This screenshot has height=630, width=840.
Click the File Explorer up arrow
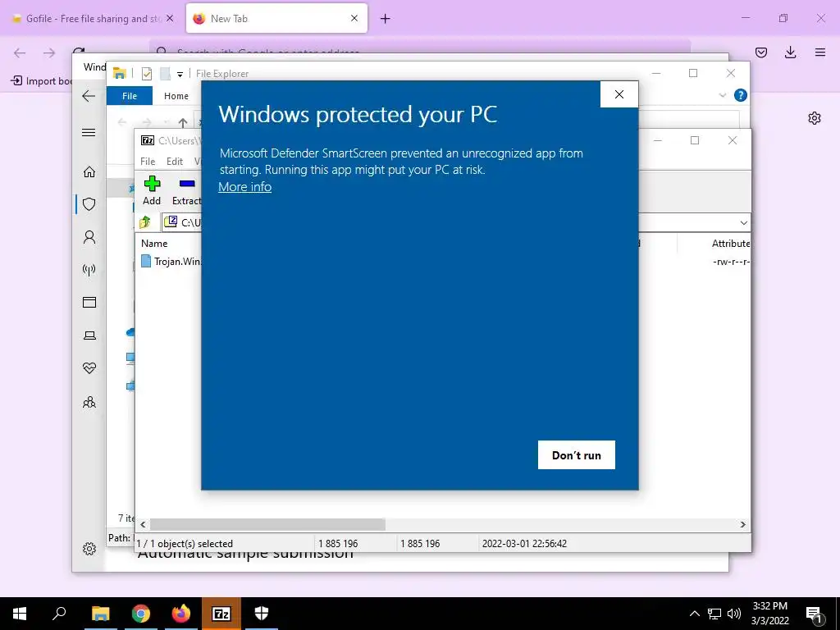click(183, 123)
